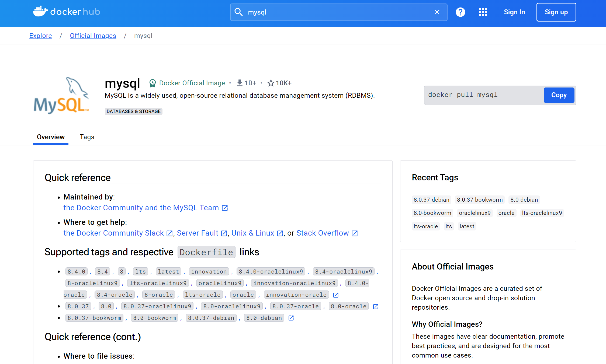
Task: Open external icon beside Unix & Linux
Action: click(280, 233)
